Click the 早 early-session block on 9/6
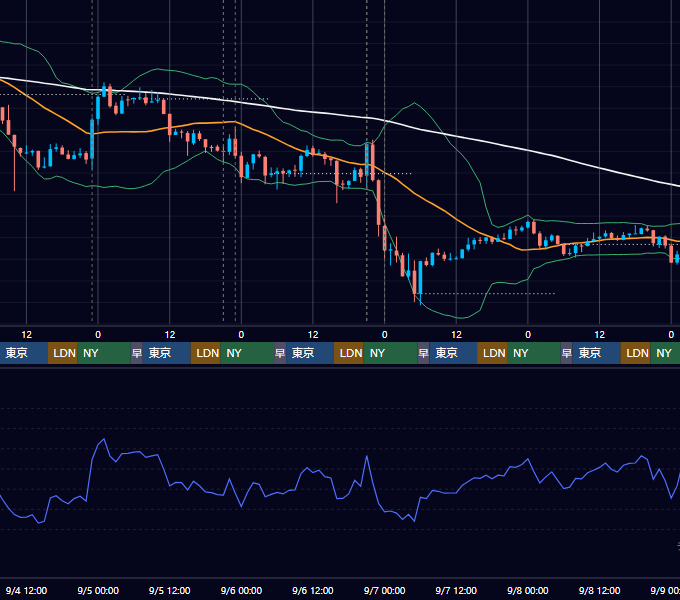The height and width of the screenshot is (600, 680). pos(280,353)
